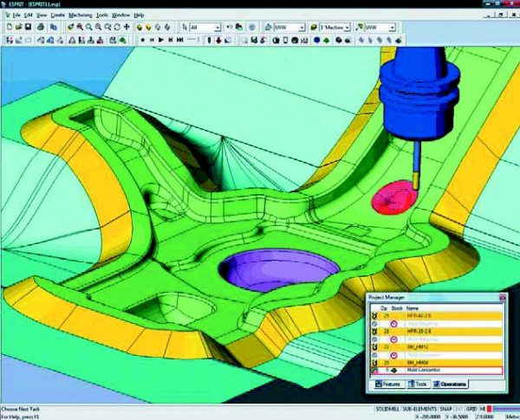This screenshot has width=520, height=420.
Task: Click the red color indicator in status bar
Action: click(489, 409)
